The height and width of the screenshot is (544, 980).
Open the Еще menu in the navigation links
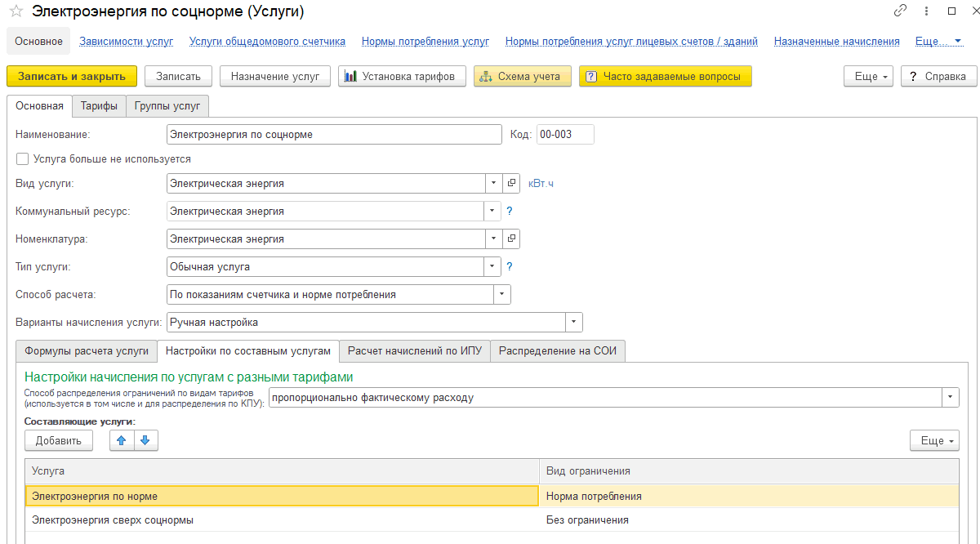point(940,42)
